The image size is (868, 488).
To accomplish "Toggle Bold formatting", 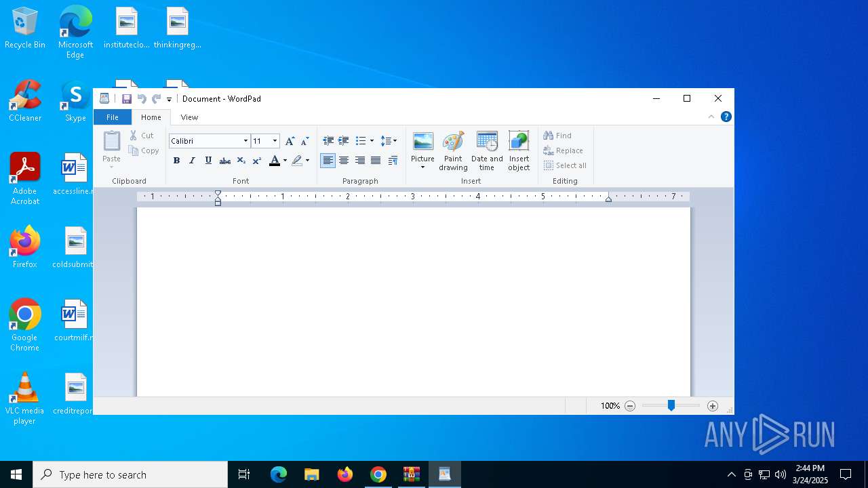I will coord(176,161).
